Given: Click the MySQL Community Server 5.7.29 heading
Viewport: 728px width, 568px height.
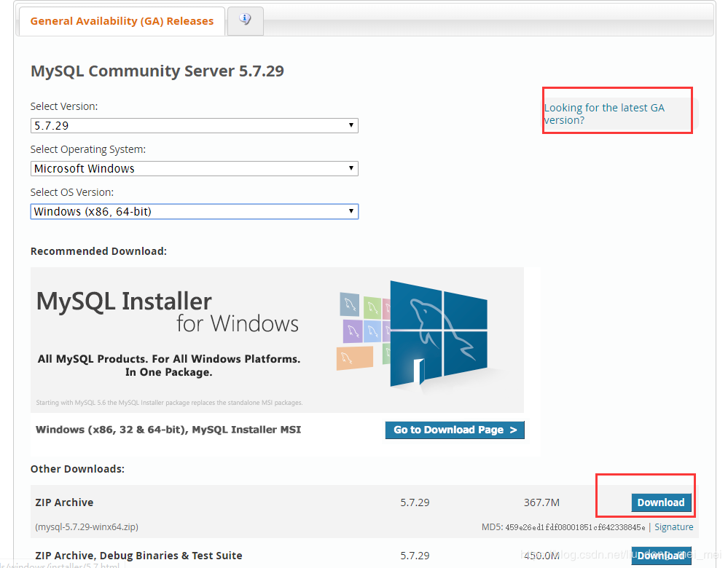Looking at the screenshot, I should pyautogui.click(x=157, y=71).
